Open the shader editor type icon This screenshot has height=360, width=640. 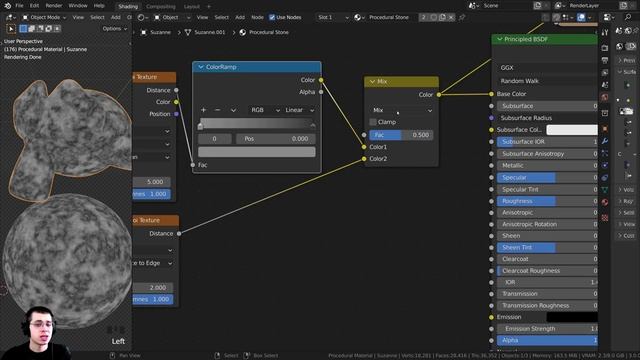pyautogui.click(x=142, y=18)
